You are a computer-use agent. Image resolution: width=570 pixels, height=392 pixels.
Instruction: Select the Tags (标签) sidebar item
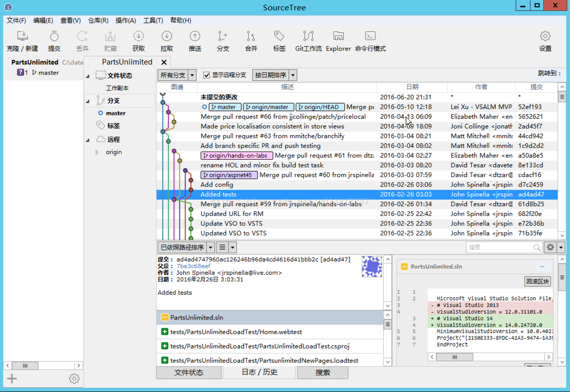pyautogui.click(x=113, y=126)
